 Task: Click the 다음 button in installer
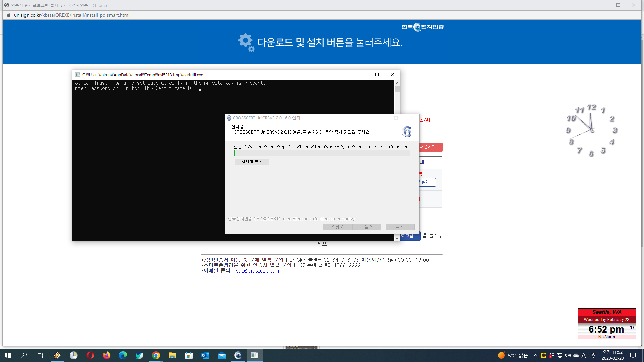(367, 227)
